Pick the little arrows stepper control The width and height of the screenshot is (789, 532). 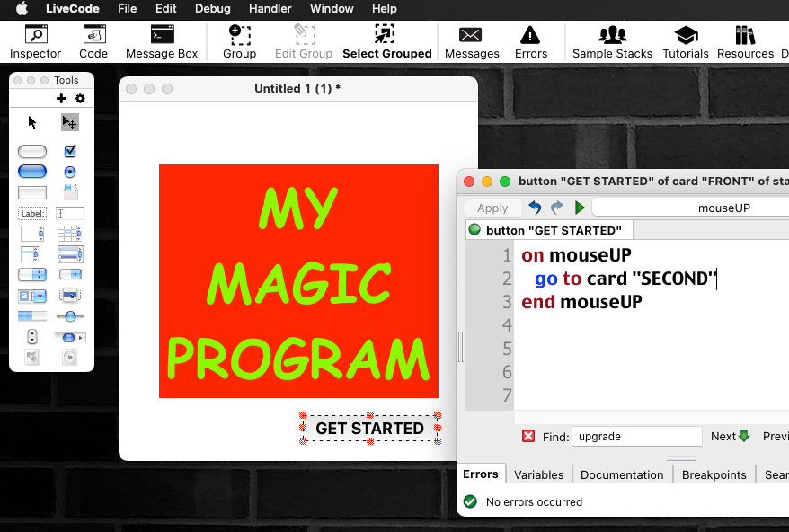32,336
